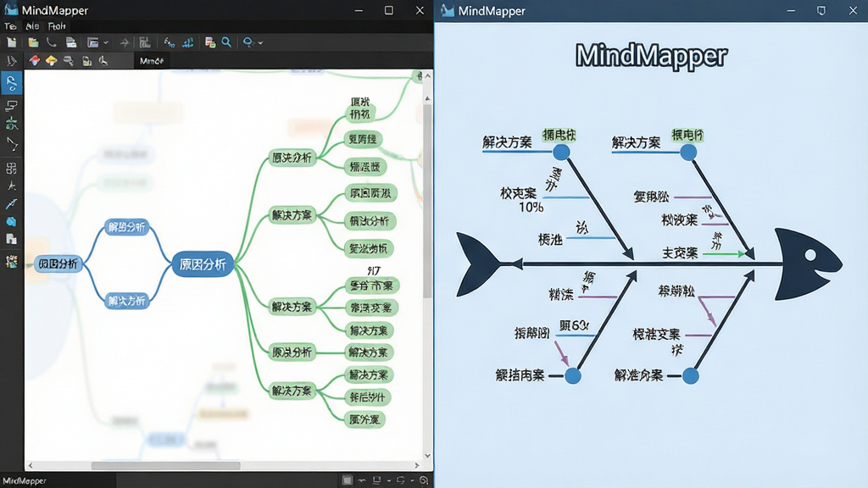Image resolution: width=868 pixels, height=488 pixels.
Task: Click the zoom magnifier icon in status bar
Action: tap(424, 480)
